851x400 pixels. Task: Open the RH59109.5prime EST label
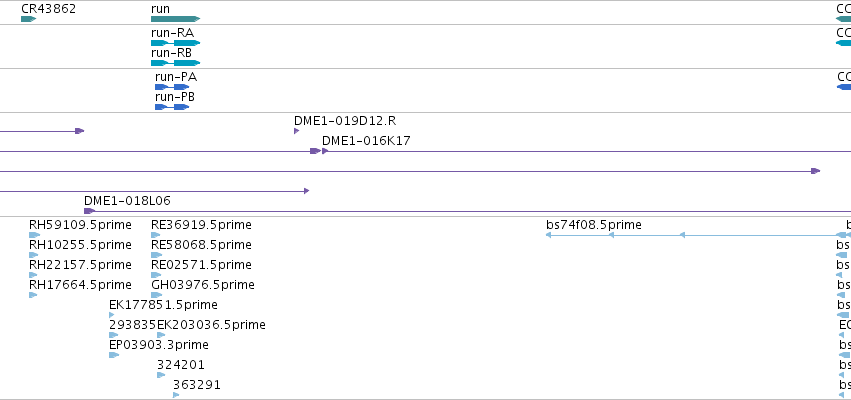click(80, 225)
